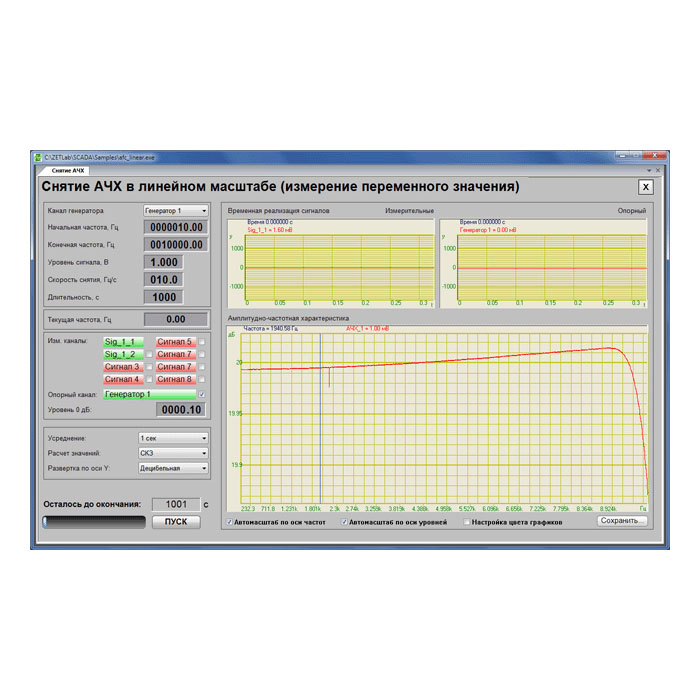This screenshot has width=700, height=700.
Task: Click the Sig_1_1 = 1.60 мВ readout
Action: pos(270,230)
